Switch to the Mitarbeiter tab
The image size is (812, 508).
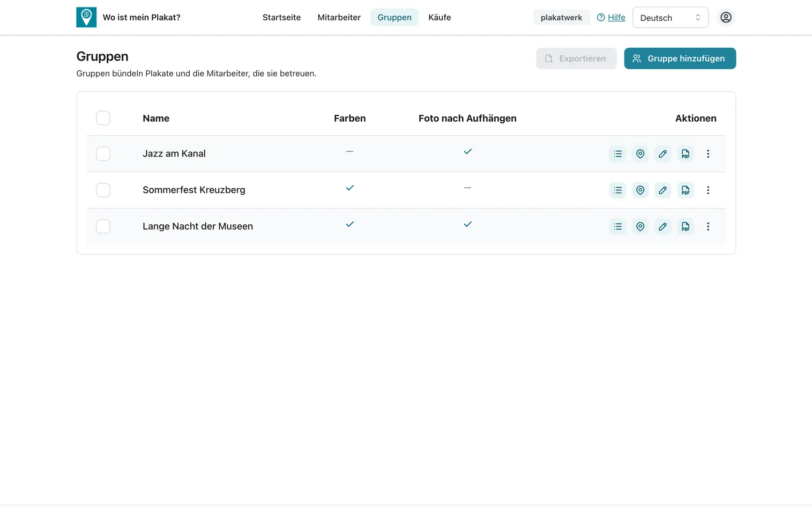[x=339, y=17]
